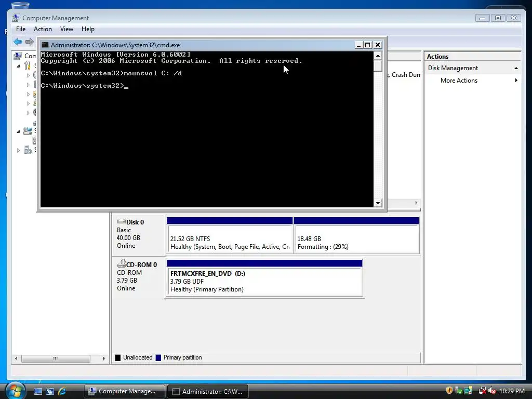The image size is (532, 399).
Task: Select the FRTMCXFRE_EN_DVD (D:) volume
Action: [264, 278]
